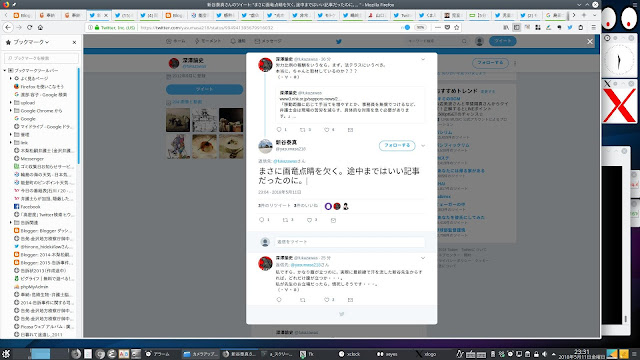Click the Twitter bird logo in header

click(339, 41)
